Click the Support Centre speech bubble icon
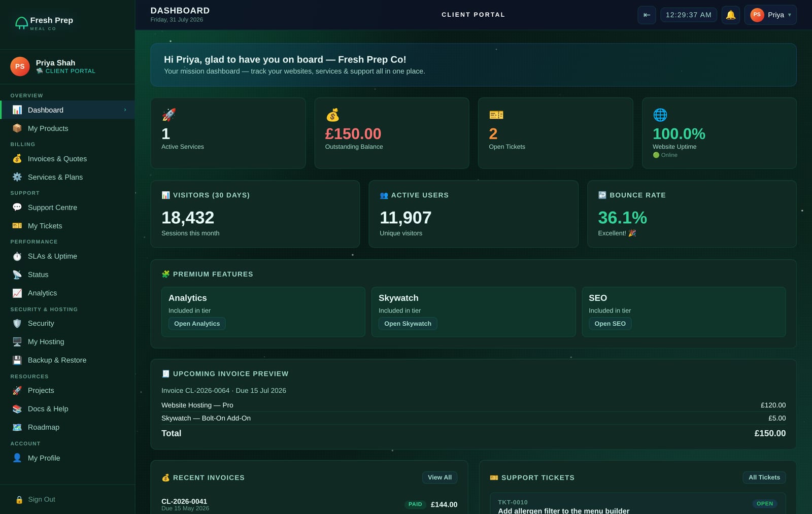Screen dimensions: 812x514 [17, 208]
